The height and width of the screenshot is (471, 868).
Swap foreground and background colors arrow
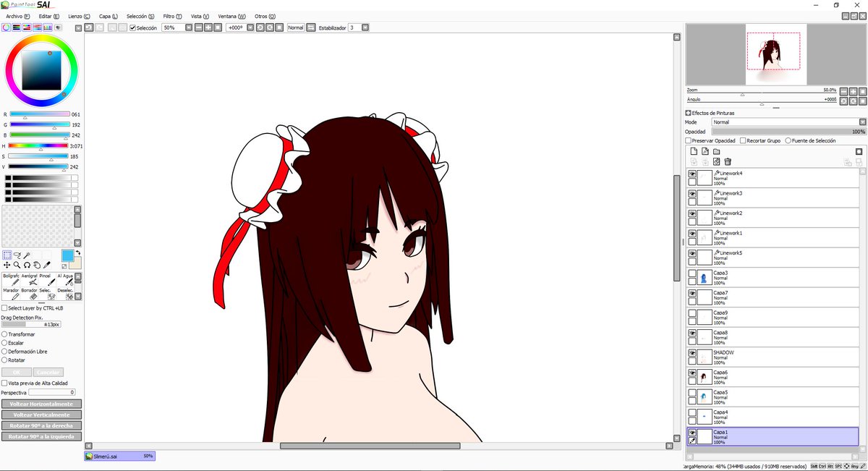click(x=77, y=253)
